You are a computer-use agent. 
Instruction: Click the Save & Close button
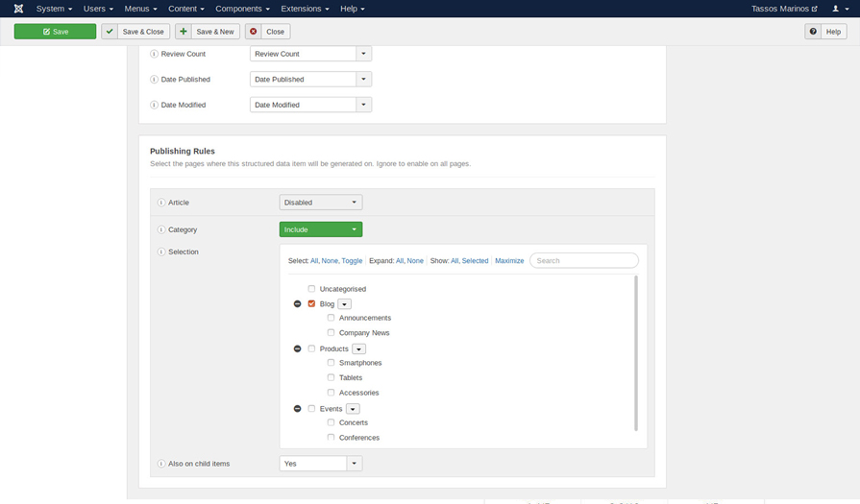pos(135,32)
